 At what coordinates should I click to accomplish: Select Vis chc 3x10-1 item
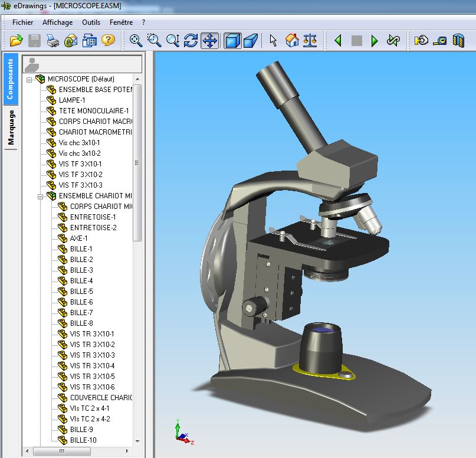click(79, 143)
